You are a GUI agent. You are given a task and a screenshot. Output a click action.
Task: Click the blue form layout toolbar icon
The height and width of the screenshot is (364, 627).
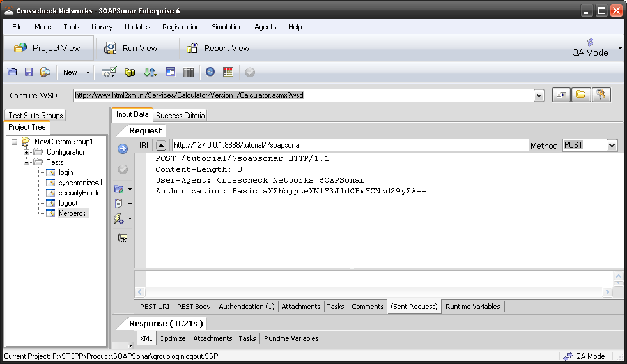[171, 72]
